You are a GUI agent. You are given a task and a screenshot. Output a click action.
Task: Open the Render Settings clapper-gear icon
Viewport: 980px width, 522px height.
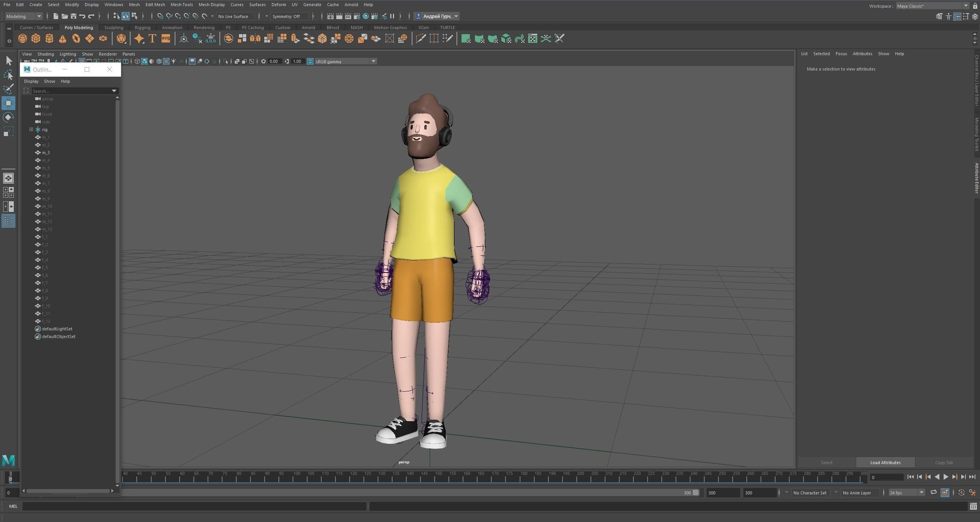click(357, 16)
